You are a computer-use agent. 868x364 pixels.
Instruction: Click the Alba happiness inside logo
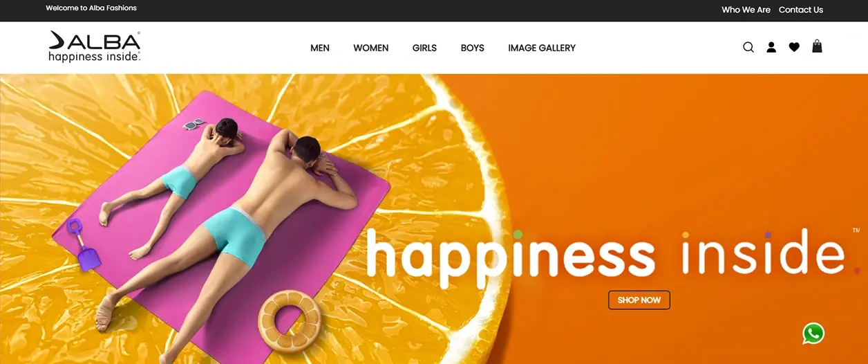[x=95, y=46]
